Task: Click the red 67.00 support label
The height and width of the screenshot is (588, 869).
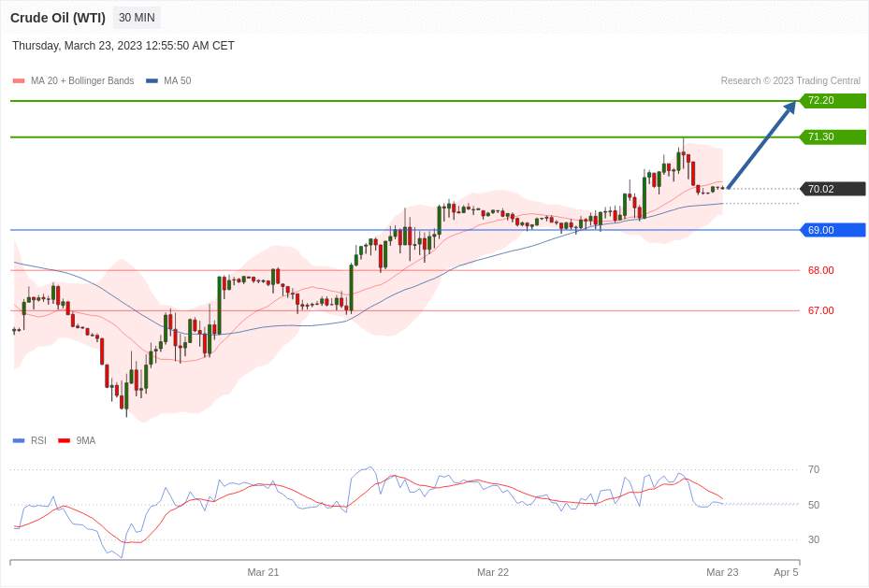Action: pyautogui.click(x=820, y=310)
